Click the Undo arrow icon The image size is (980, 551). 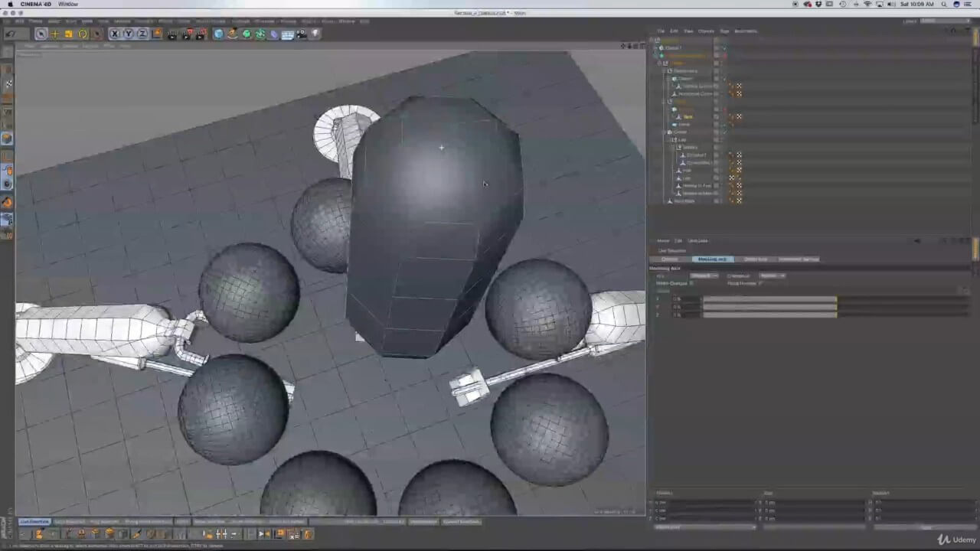(10, 34)
